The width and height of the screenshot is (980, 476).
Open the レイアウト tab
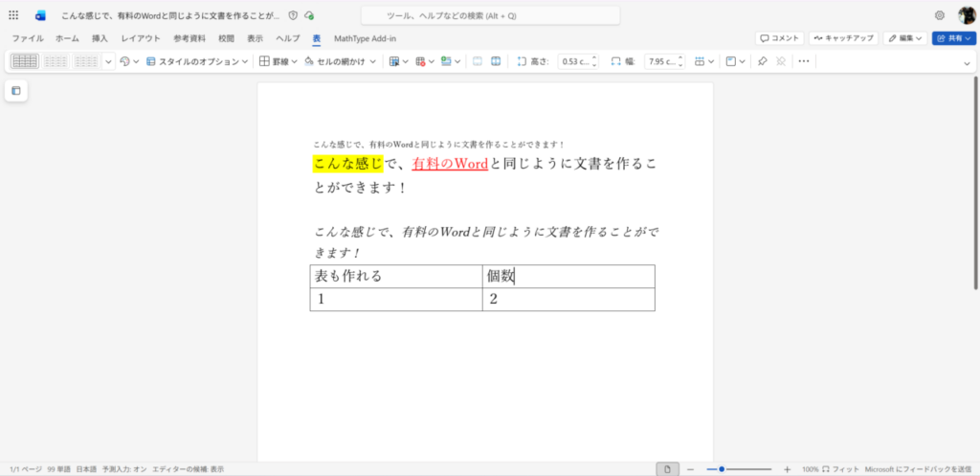[141, 38]
